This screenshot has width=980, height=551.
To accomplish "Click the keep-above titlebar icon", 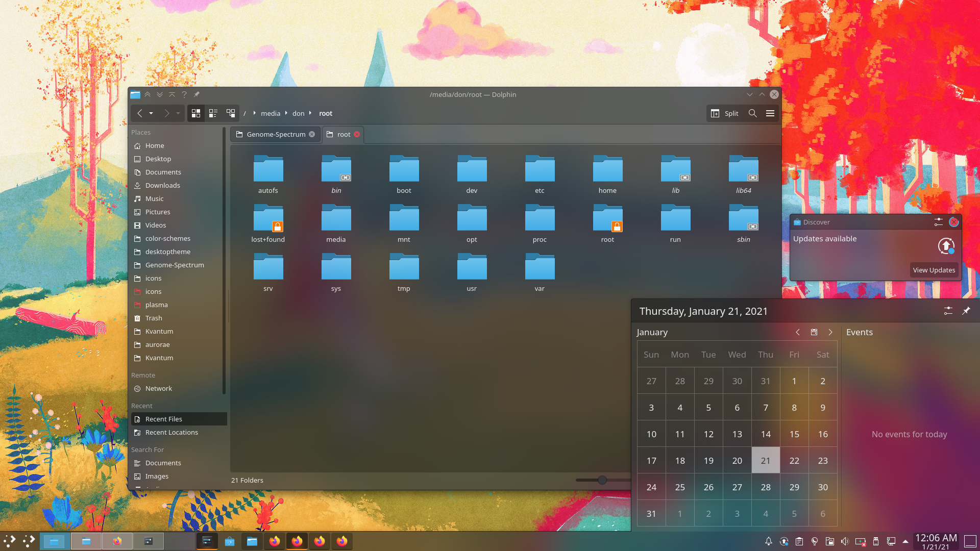I will 172,94.
